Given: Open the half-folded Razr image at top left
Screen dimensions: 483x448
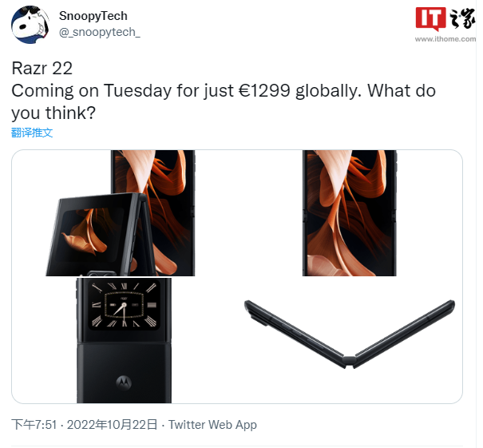Looking at the screenshot, I should pyautogui.click(x=121, y=213).
